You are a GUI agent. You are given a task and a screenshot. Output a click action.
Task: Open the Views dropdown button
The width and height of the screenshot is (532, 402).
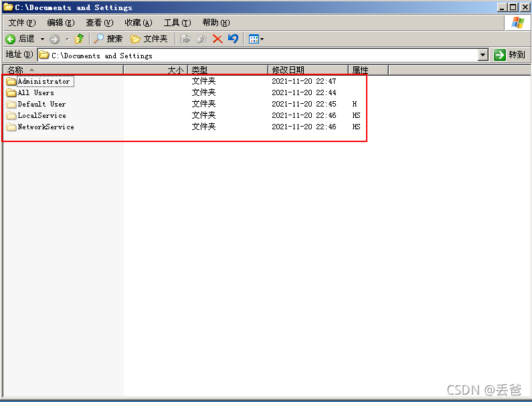256,39
